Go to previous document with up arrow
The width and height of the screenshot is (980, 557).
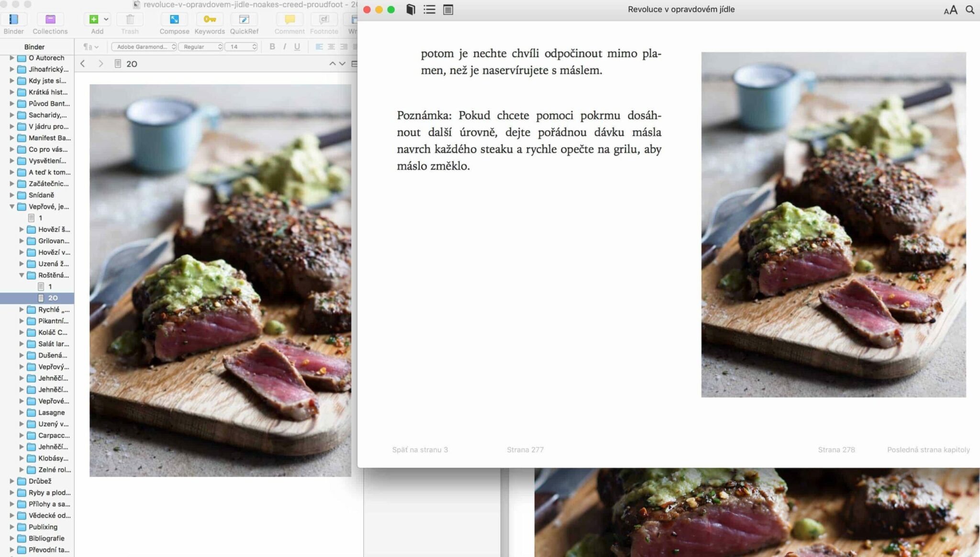tap(333, 64)
